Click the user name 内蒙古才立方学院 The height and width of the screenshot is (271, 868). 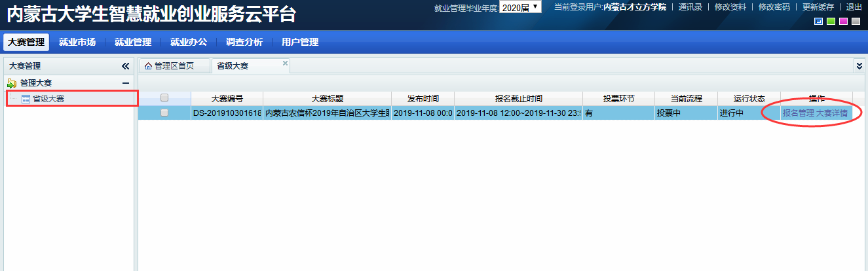pyautogui.click(x=635, y=7)
